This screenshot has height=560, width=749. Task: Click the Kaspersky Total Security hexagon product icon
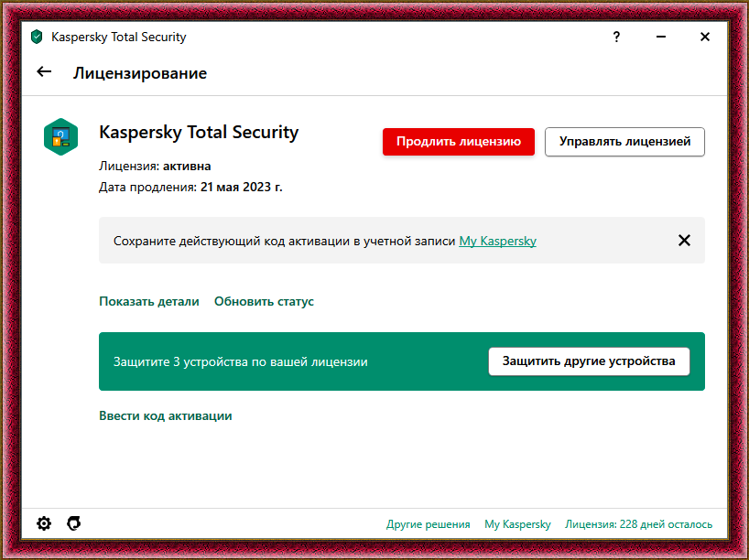pos(60,137)
